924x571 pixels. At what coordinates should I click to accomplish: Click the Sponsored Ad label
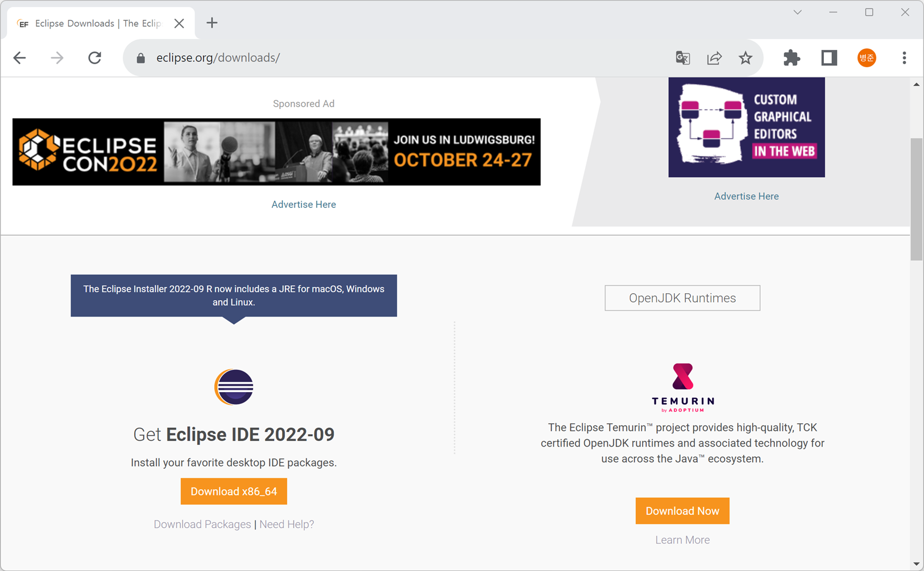304,104
